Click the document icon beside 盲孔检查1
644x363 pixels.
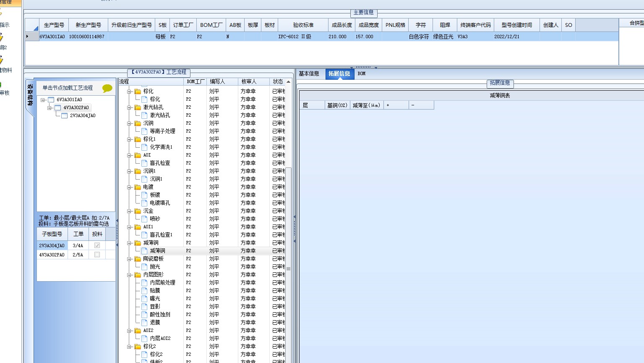coord(145,235)
